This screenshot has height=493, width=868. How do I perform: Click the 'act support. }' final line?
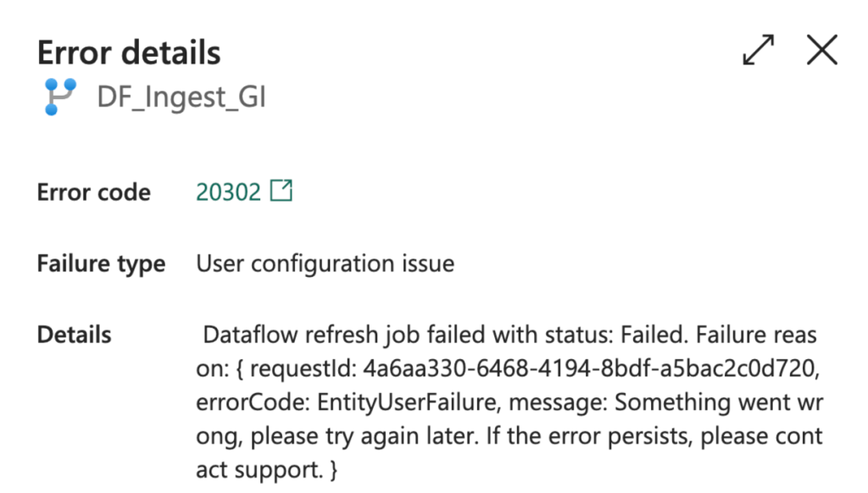click(267, 470)
